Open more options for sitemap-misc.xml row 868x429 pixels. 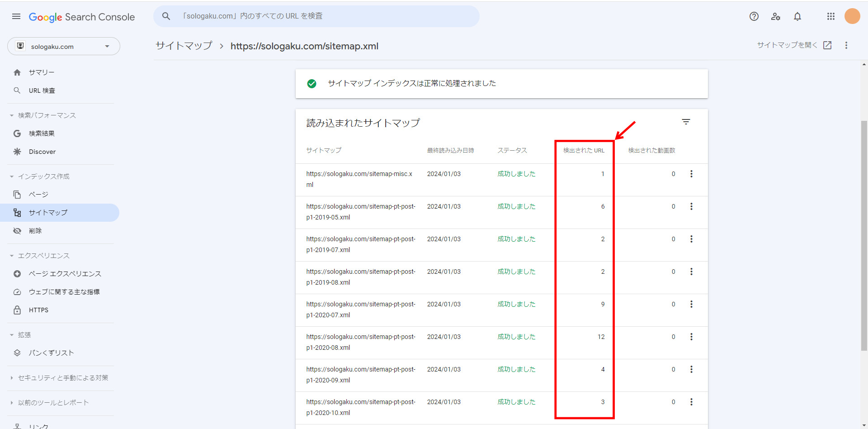(x=691, y=174)
